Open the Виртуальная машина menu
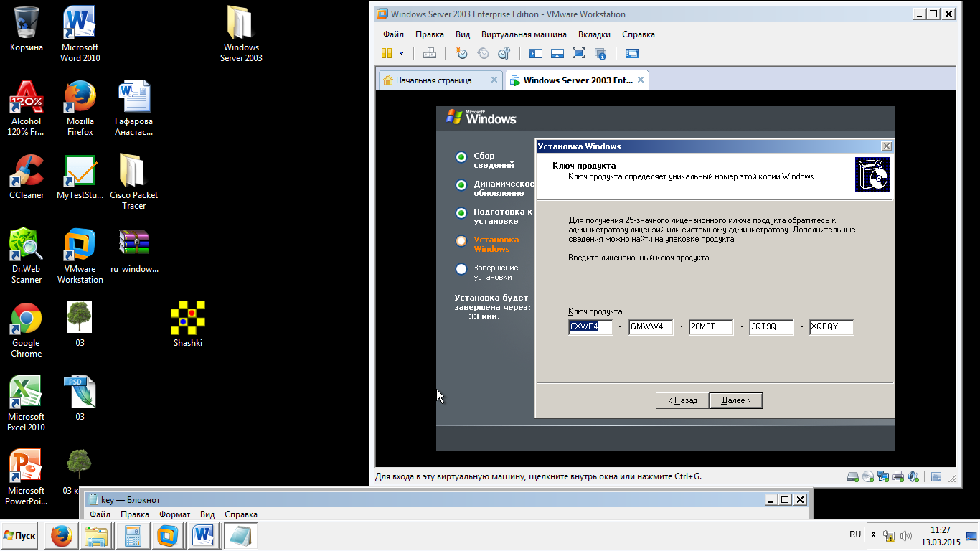Screen dimensions: 980x551 (x=524, y=34)
